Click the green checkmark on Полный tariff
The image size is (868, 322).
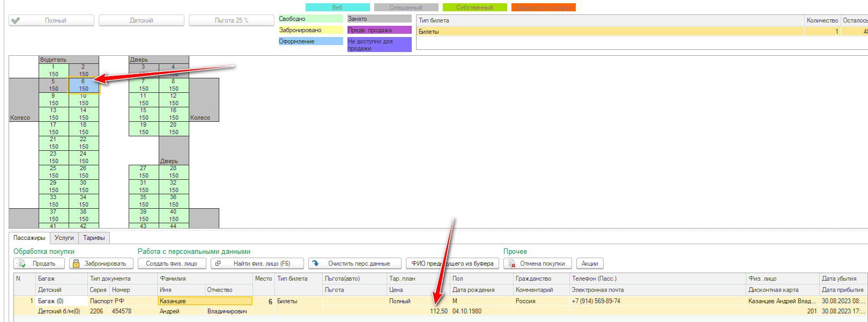tap(16, 20)
